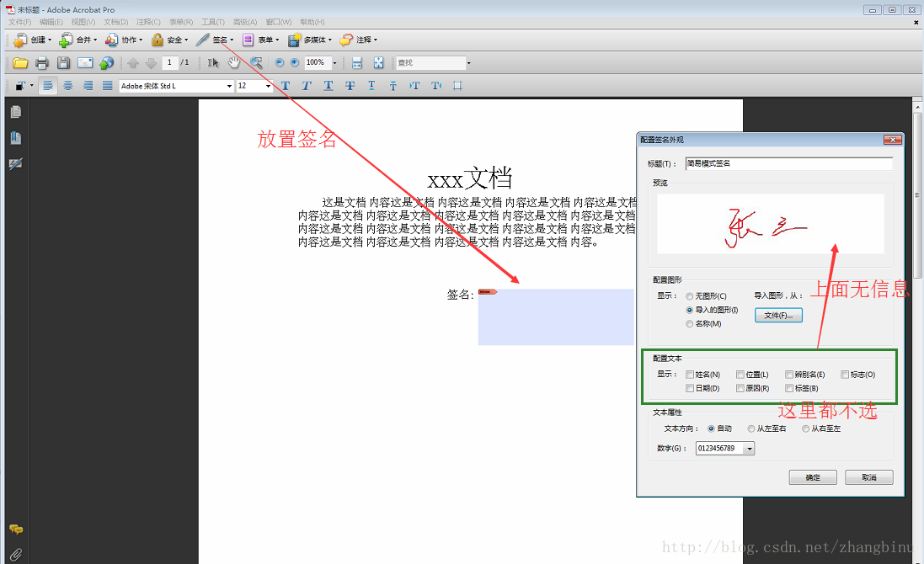This screenshot has height=564, width=924.
Task: Choose the Select text cursor tool
Action: (213, 62)
